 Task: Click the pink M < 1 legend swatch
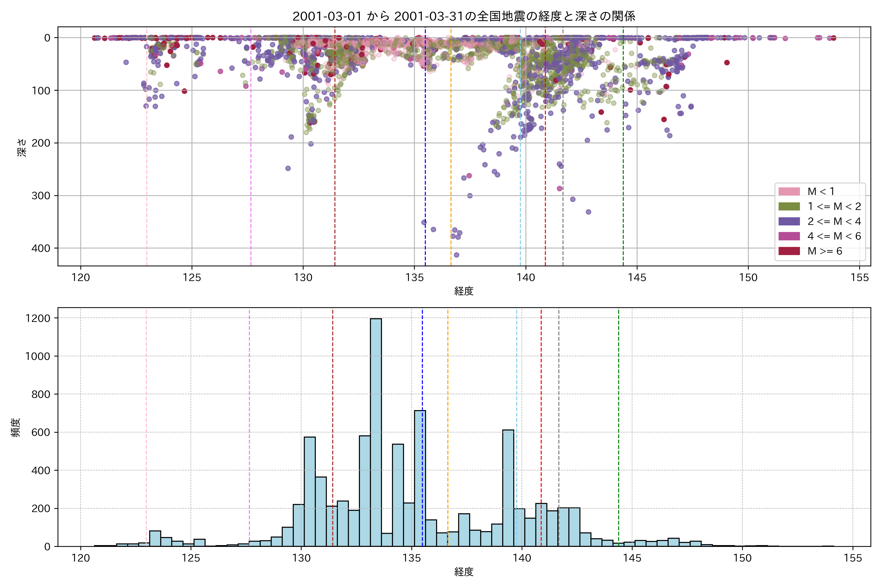pyautogui.click(x=789, y=191)
